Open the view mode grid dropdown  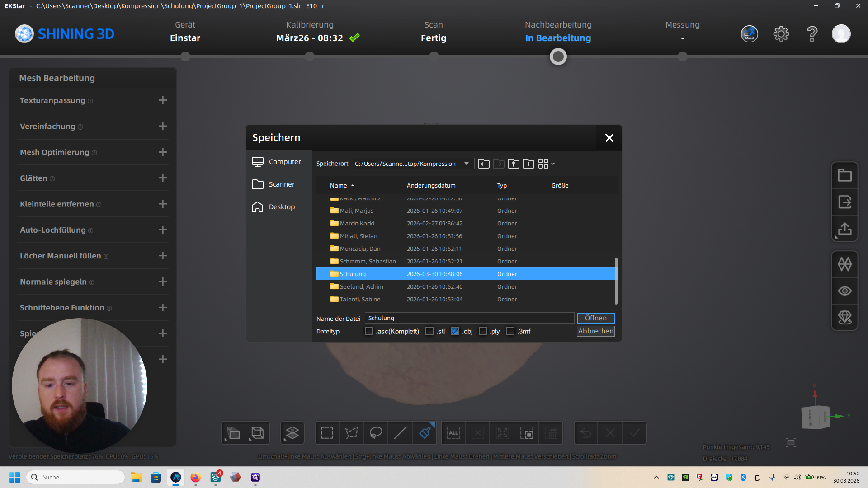click(x=546, y=164)
